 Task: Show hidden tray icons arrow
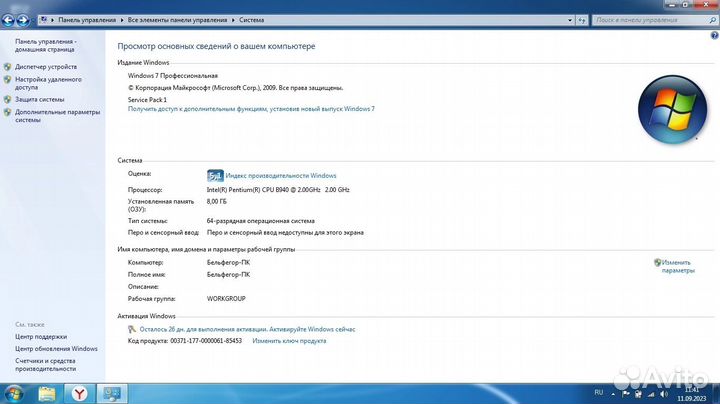point(613,394)
